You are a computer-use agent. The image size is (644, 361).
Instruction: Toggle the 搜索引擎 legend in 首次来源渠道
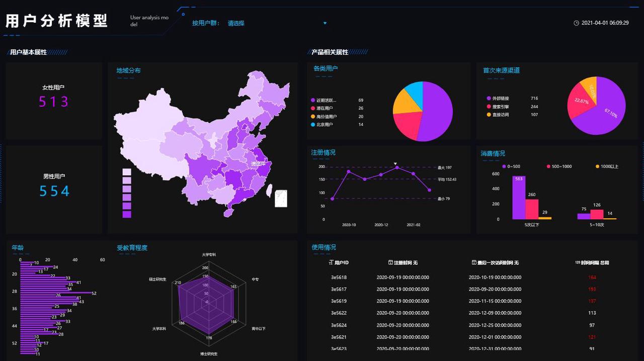tap(497, 107)
